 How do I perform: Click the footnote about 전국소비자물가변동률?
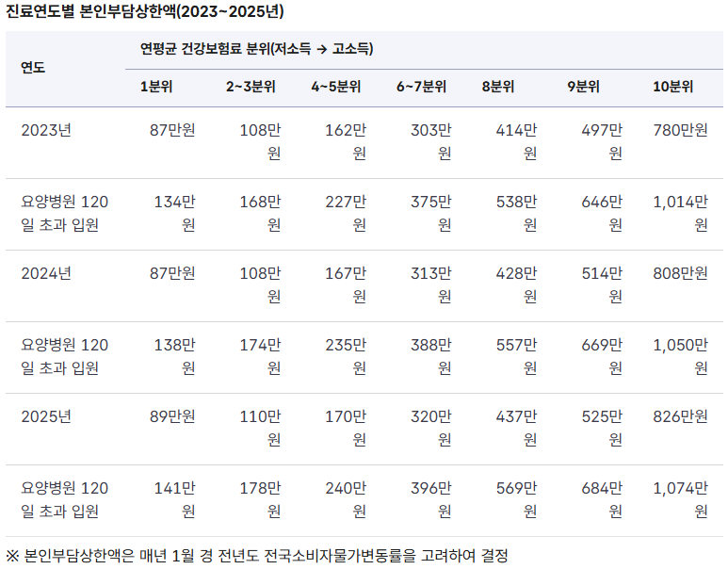pyautogui.click(x=256, y=555)
